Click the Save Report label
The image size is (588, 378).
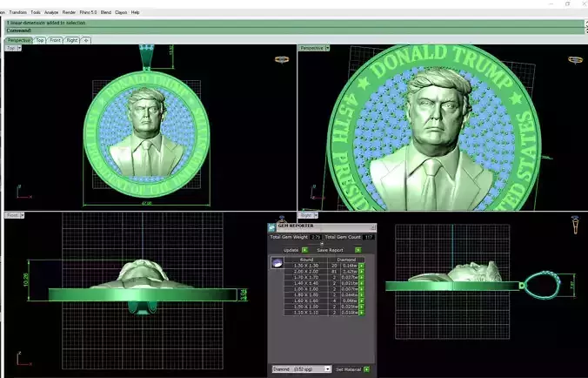(330, 250)
